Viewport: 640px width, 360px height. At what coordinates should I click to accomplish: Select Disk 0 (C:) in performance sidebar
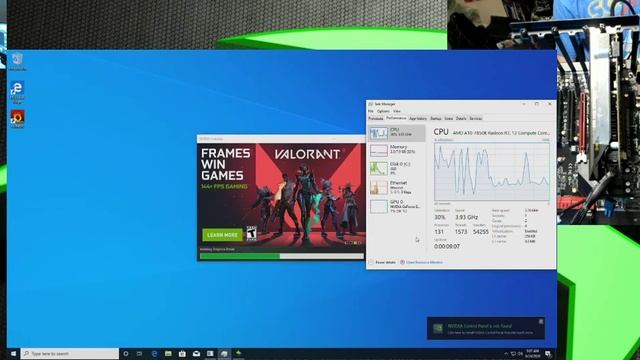tap(397, 168)
